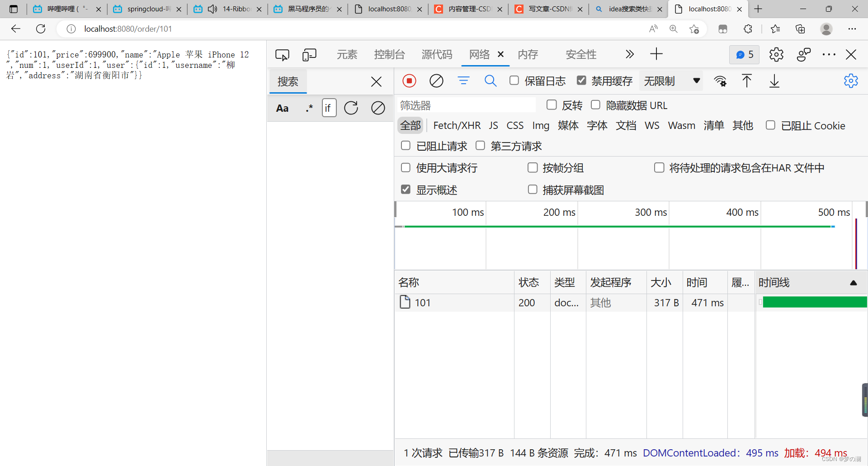Zoom icon in address bar

point(674,29)
